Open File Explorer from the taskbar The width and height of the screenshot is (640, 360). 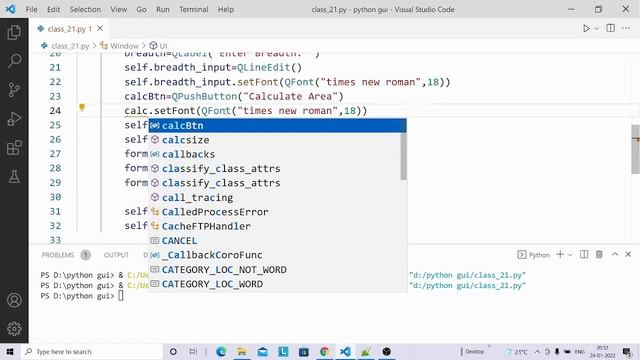242,351
